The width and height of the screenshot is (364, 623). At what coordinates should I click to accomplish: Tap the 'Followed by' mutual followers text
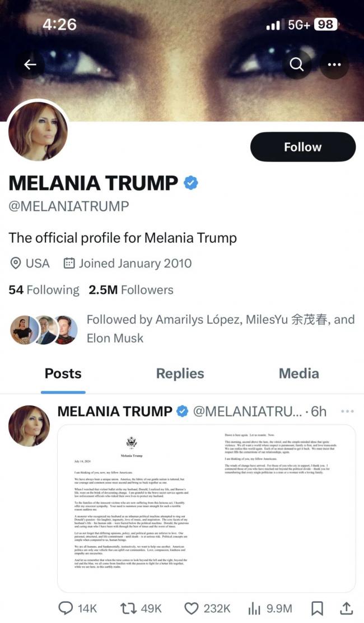(221, 329)
